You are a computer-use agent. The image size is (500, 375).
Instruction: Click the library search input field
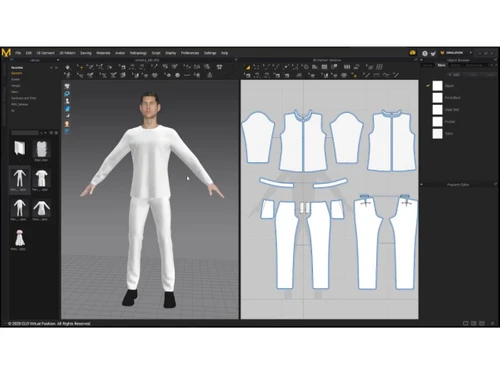click(25, 133)
